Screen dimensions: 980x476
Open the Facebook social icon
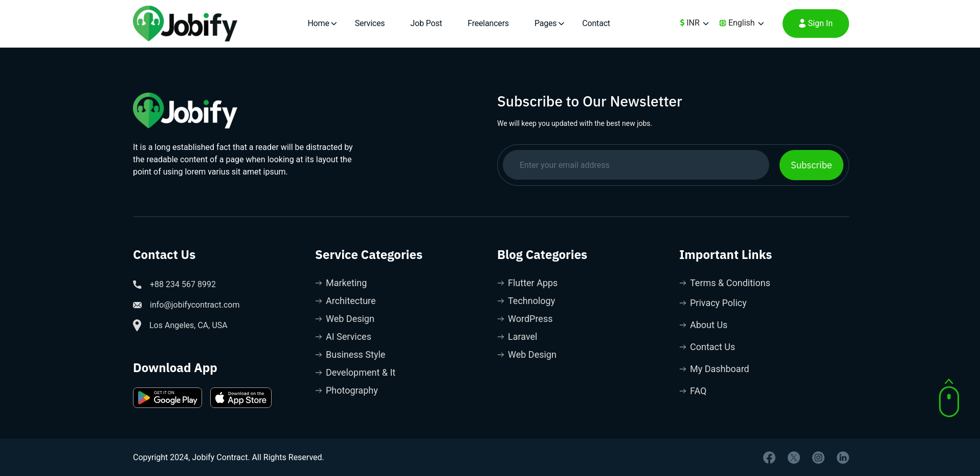769,458
